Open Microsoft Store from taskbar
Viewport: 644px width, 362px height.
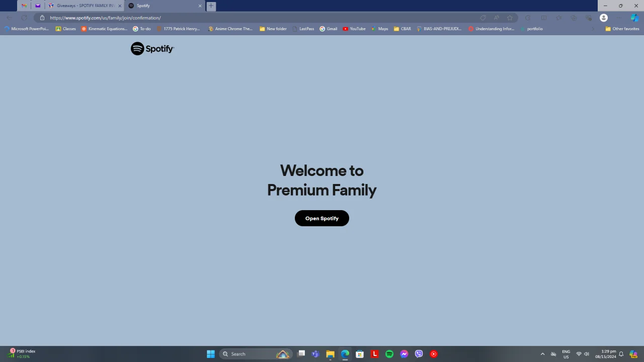(360, 354)
